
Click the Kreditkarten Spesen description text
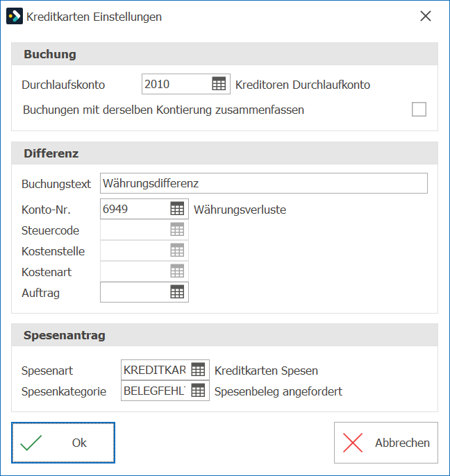point(266,371)
